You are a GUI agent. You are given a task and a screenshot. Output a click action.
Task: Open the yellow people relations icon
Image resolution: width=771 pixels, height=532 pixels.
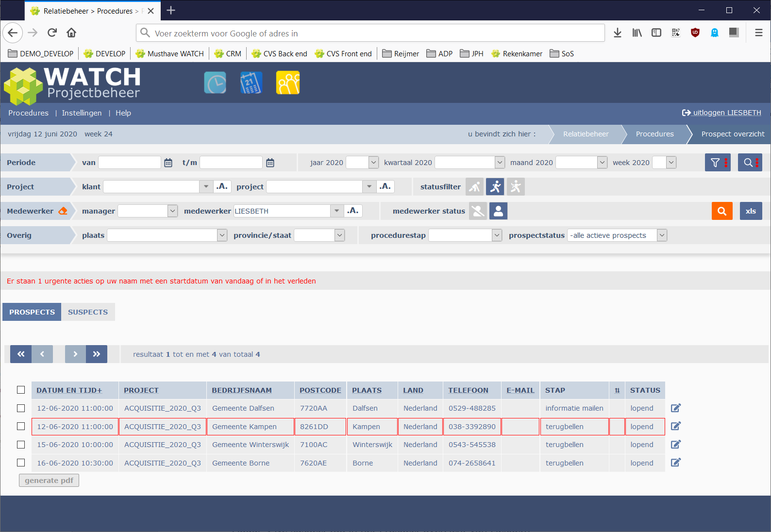pyautogui.click(x=288, y=83)
